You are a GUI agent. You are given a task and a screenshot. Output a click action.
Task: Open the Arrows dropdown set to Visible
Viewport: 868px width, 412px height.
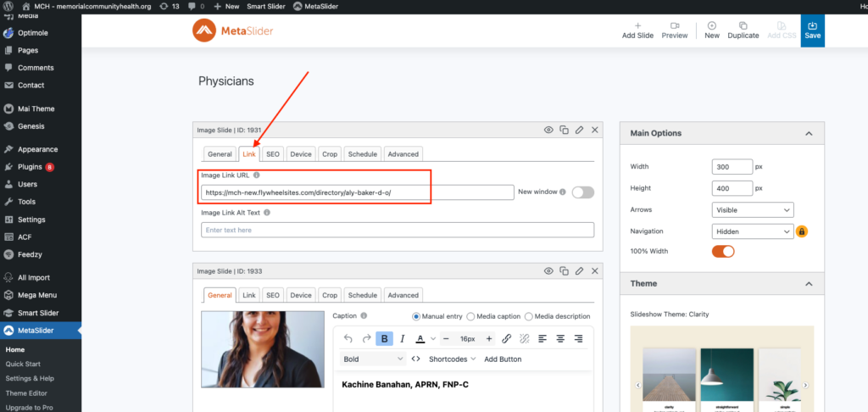(x=752, y=209)
